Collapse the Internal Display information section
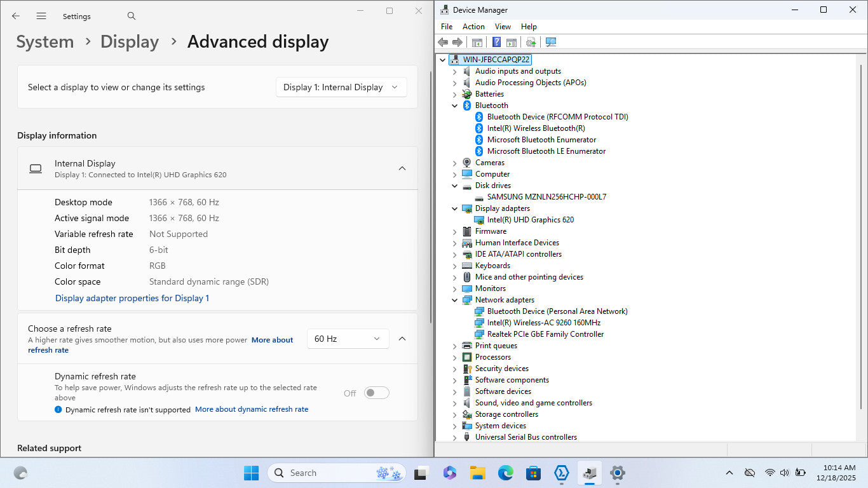Viewport: 868px width, 488px height. [x=402, y=168]
